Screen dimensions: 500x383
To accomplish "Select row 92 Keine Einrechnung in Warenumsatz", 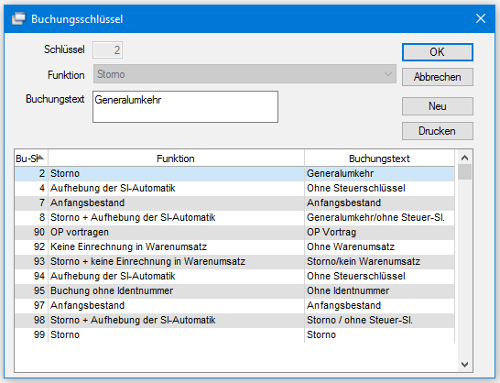I will pos(235,247).
